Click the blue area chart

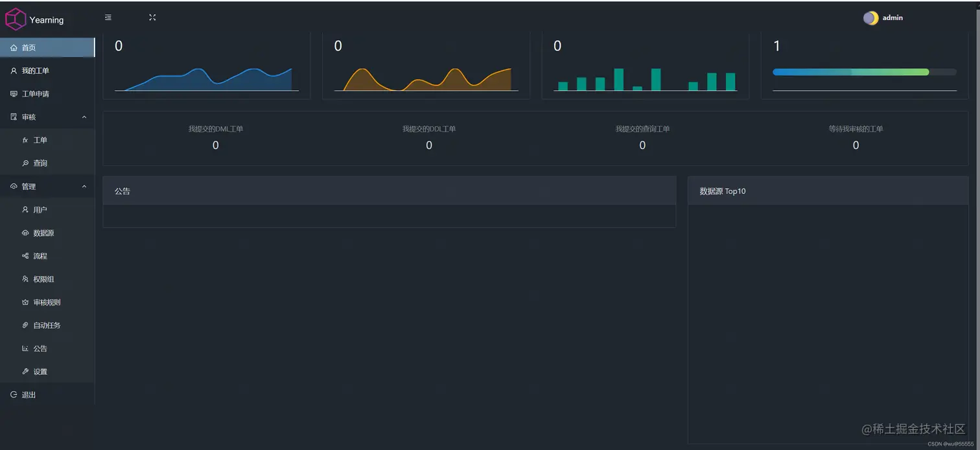[207, 79]
